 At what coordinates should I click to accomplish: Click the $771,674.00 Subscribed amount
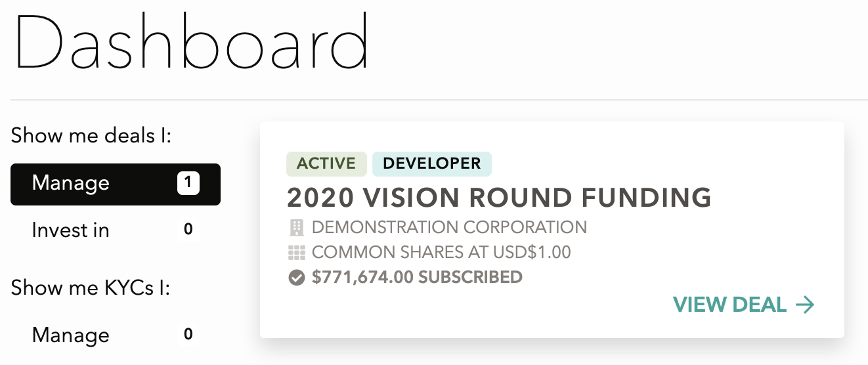tap(417, 277)
